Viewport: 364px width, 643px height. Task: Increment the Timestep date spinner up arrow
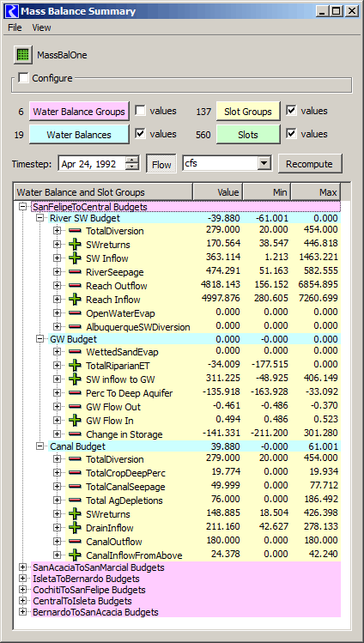pyautogui.click(x=132, y=161)
